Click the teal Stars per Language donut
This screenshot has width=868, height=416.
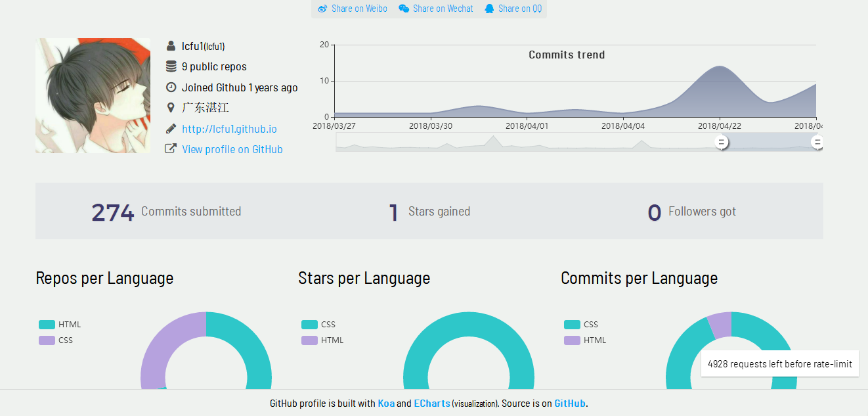tap(469, 323)
